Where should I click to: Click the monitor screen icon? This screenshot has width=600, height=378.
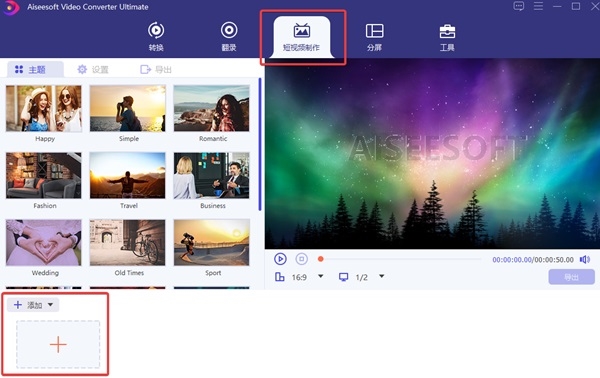point(344,277)
